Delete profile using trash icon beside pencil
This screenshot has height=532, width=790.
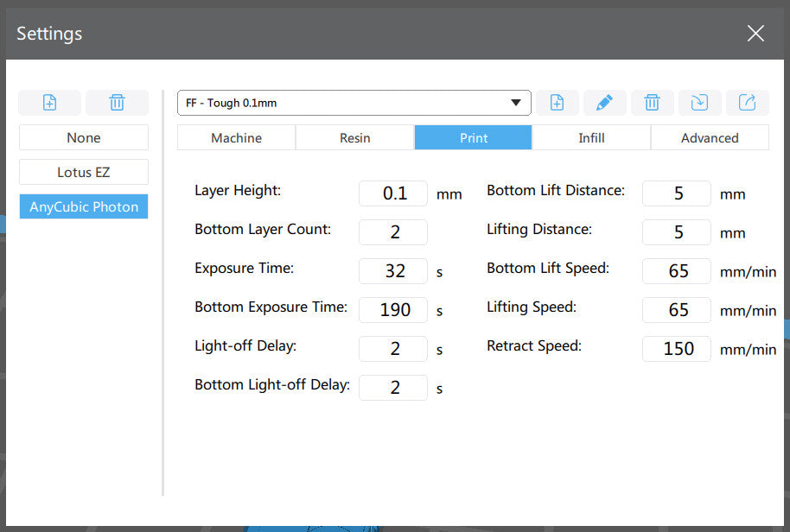click(653, 103)
